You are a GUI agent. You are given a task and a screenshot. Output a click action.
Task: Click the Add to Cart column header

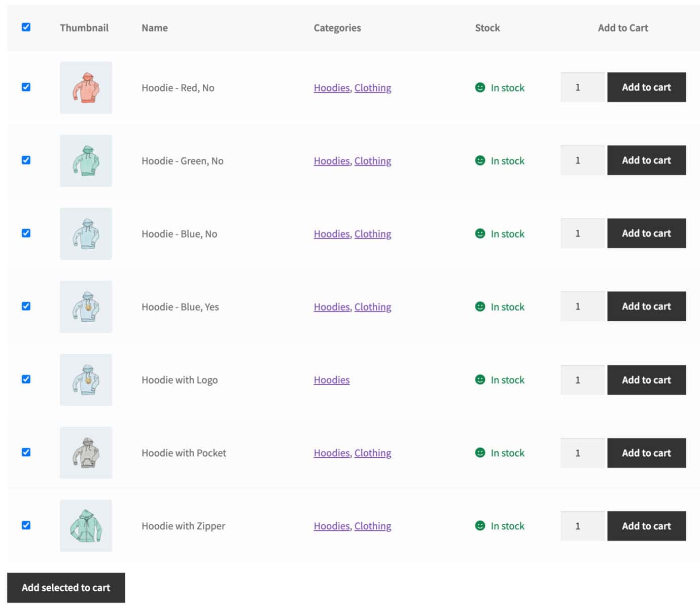click(623, 28)
